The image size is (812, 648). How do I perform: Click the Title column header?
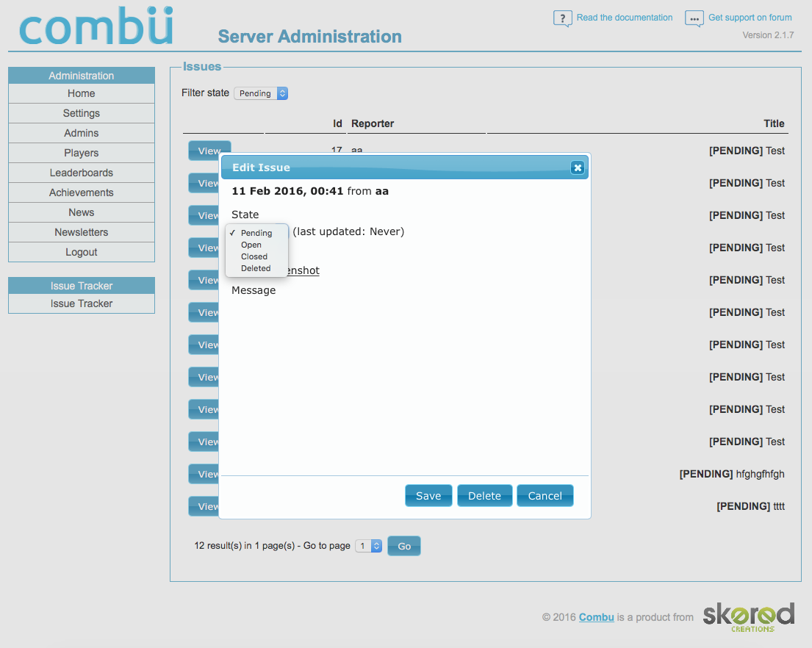(x=774, y=123)
